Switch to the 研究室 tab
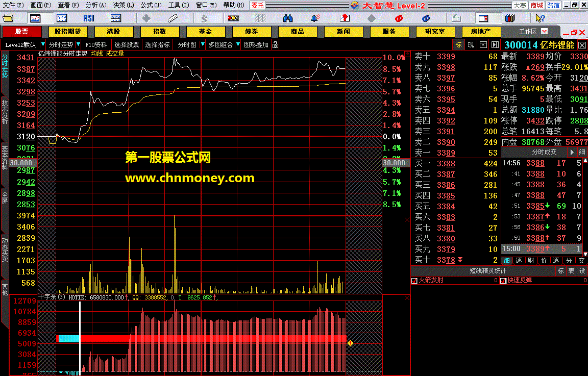 [435, 32]
